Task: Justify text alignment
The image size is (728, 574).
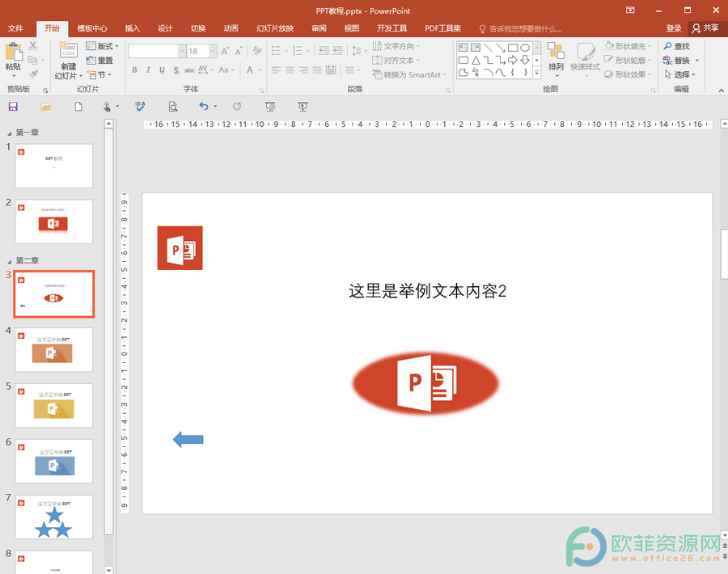Action: 317,70
